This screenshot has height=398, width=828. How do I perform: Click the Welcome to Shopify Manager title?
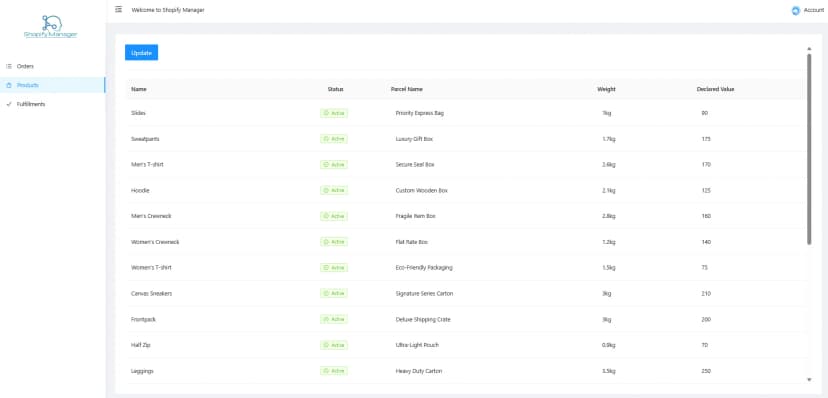coord(168,10)
